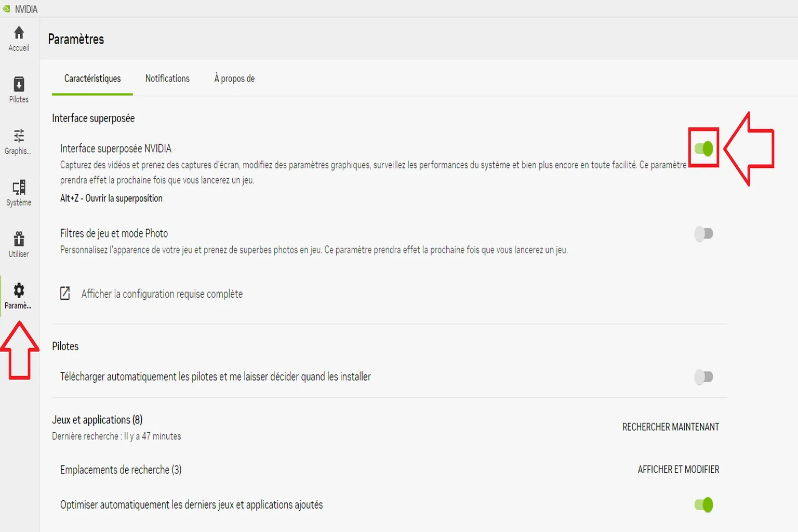Click the external link icon beside configuration requise
This screenshot has width=798, height=532.
[x=65, y=294]
